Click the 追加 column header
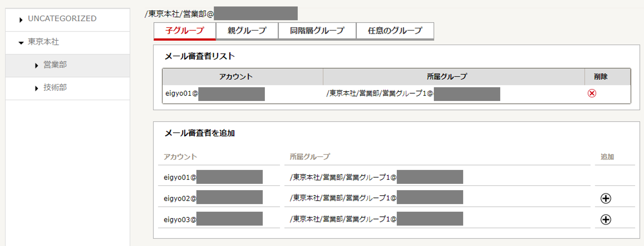This screenshot has height=246, width=644. 607,157
